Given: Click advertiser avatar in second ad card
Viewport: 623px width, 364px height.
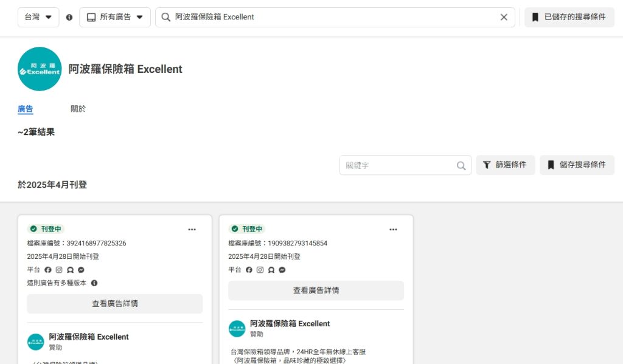Looking at the screenshot, I should tap(237, 329).
